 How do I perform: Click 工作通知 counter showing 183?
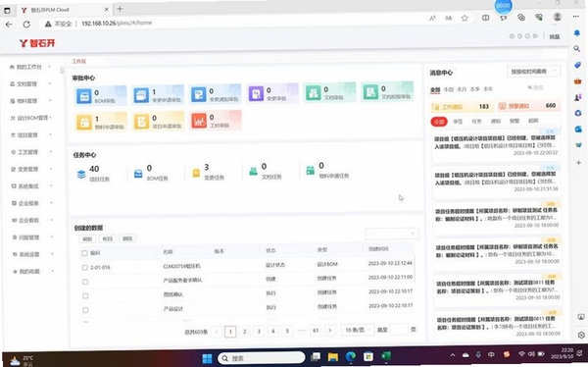(x=462, y=107)
